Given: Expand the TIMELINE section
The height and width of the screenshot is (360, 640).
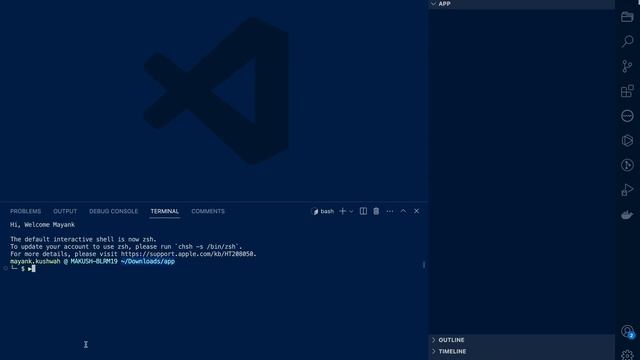Looking at the screenshot, I should click(x=522, y=351).
